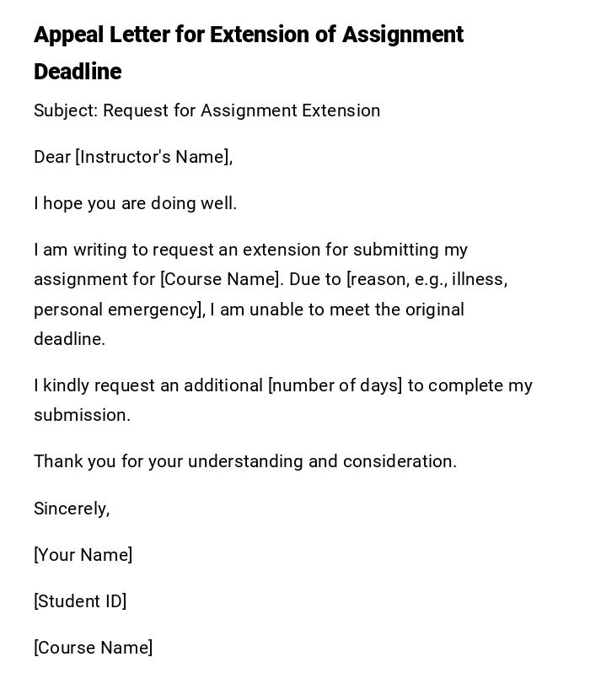Click the "Thank you for your understanding" sentence

tap(169, 461)
